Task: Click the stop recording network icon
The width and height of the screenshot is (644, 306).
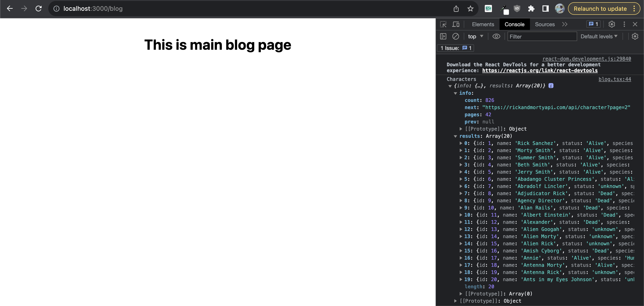Action: (x=455, y=37)
